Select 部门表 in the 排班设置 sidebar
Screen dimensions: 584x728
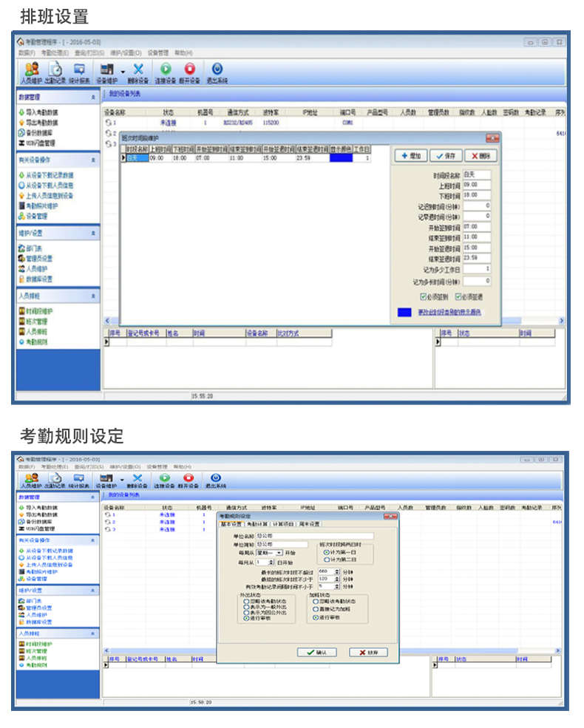pyautogui.click(x=30, y=248)
